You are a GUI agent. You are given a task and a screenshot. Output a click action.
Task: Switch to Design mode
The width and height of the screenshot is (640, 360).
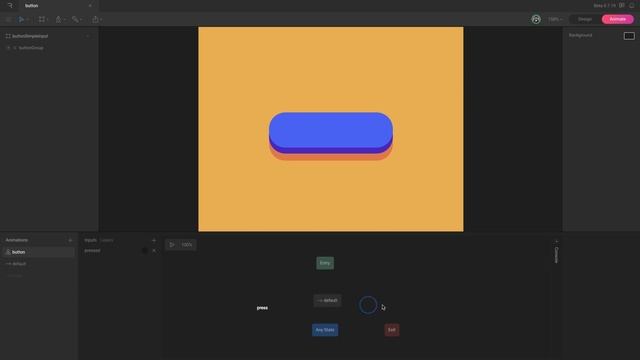coord(584,19)
